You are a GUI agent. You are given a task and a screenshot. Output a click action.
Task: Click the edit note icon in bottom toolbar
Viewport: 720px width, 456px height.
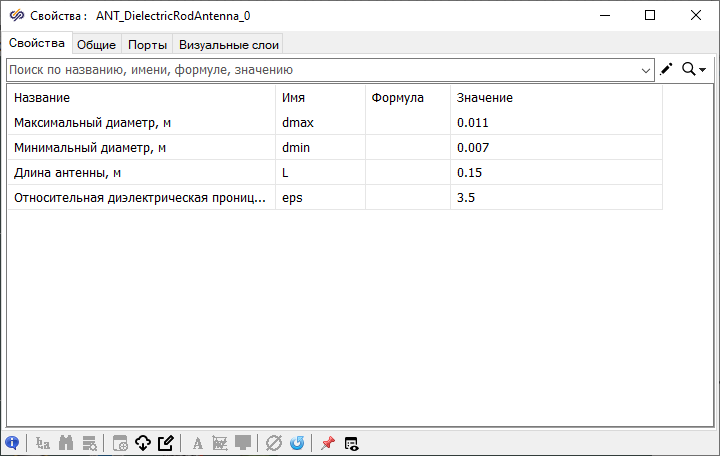[166, 443]
